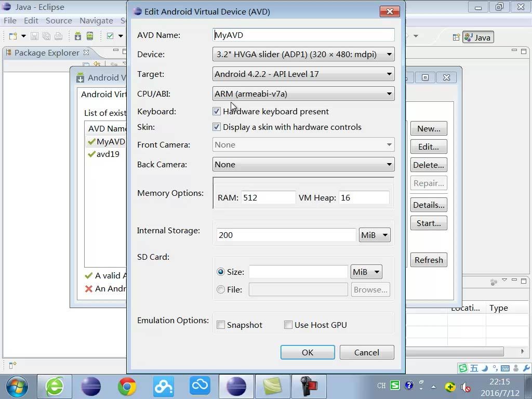
Task: Click the moon icon in IME bar
Action: click(485, 368)
